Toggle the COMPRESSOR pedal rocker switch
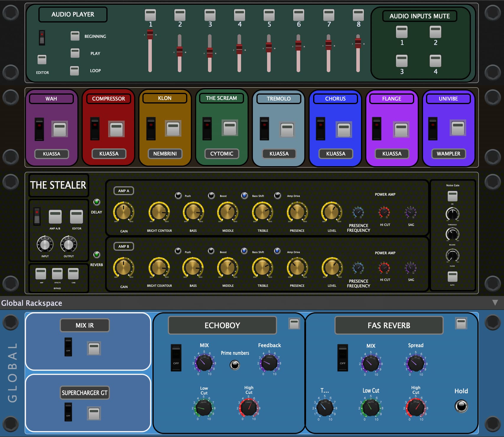Image resolution: width=504 pixels, height=437 pixels. click(x=95, y=129)
